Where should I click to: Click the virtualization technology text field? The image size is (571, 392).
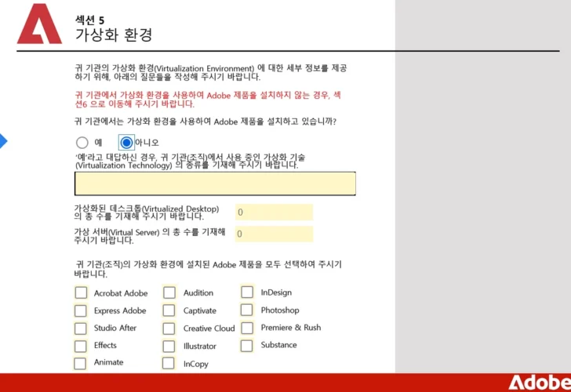215,183
